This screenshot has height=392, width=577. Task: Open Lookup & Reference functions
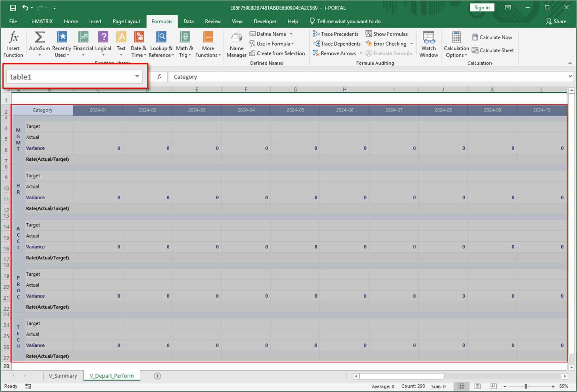161,44
